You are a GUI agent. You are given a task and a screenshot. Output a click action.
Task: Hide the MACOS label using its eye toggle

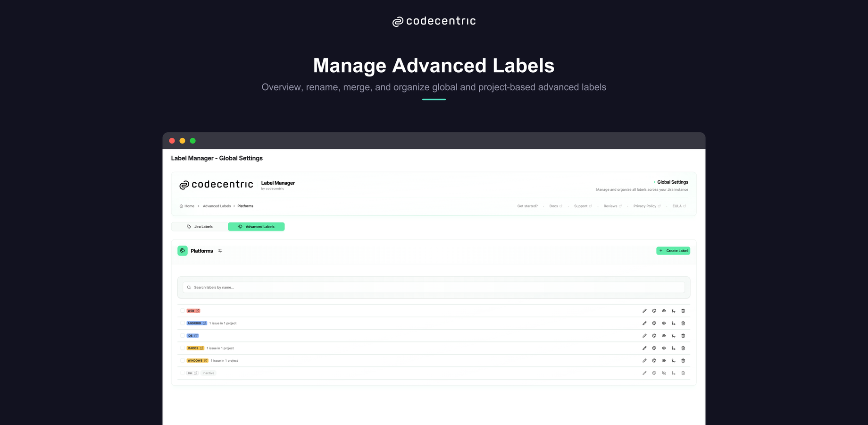[664, 348]
